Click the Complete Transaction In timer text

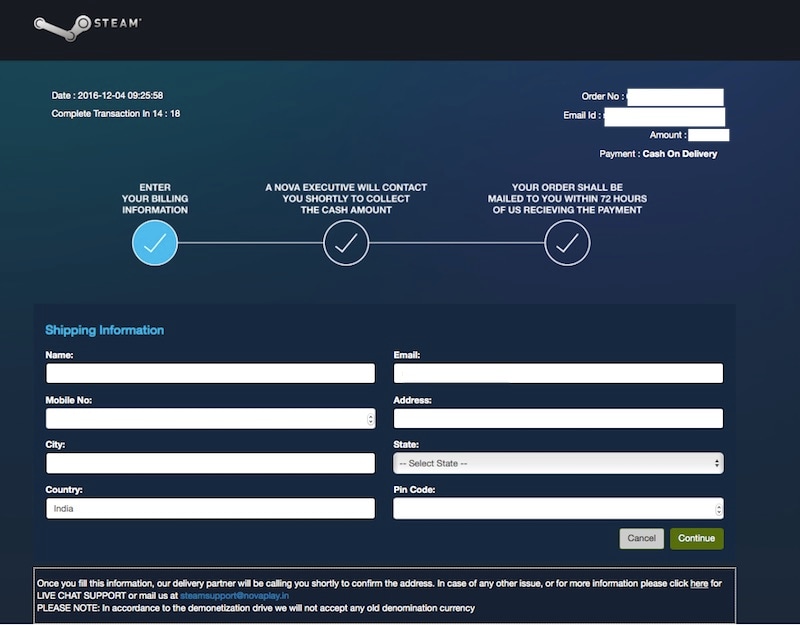pyautogui.click(x=116, y=113)
